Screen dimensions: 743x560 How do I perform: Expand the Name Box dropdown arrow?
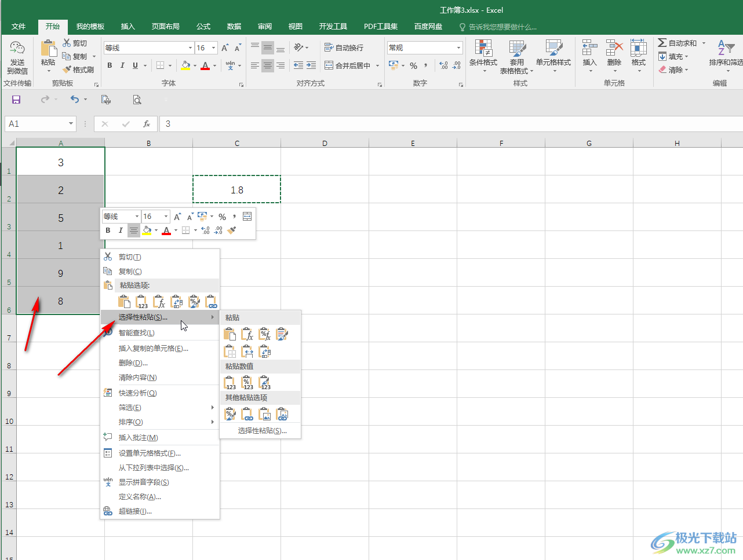(71, 124)
